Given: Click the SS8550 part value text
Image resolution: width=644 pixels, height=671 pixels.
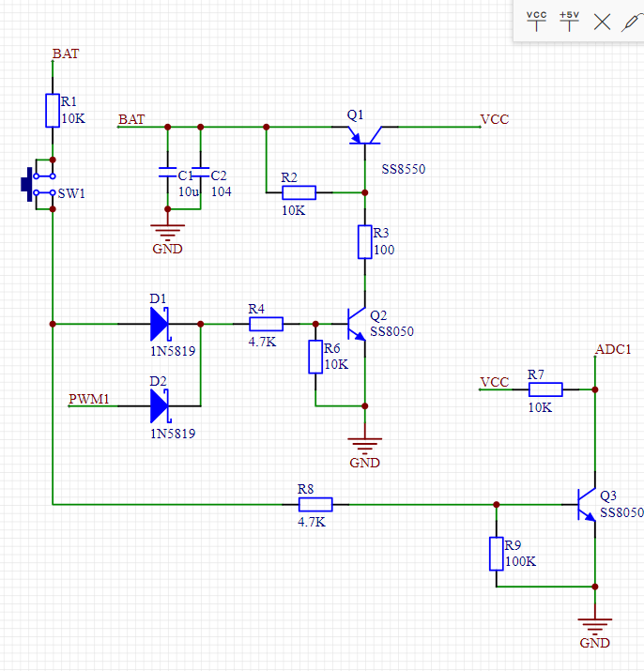Looking at the screenshot, I should click(x=404, y=169).
